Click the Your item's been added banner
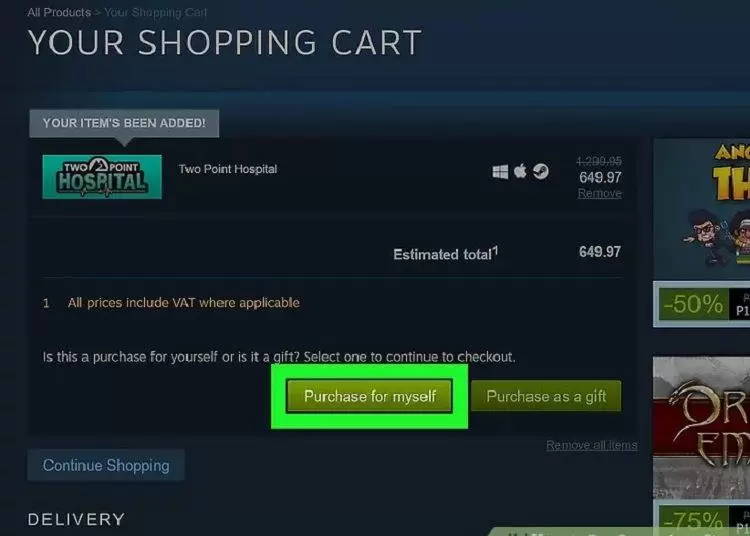Image resolution: width=750 pixels, height=536 pixels. (x=124, y=123)
